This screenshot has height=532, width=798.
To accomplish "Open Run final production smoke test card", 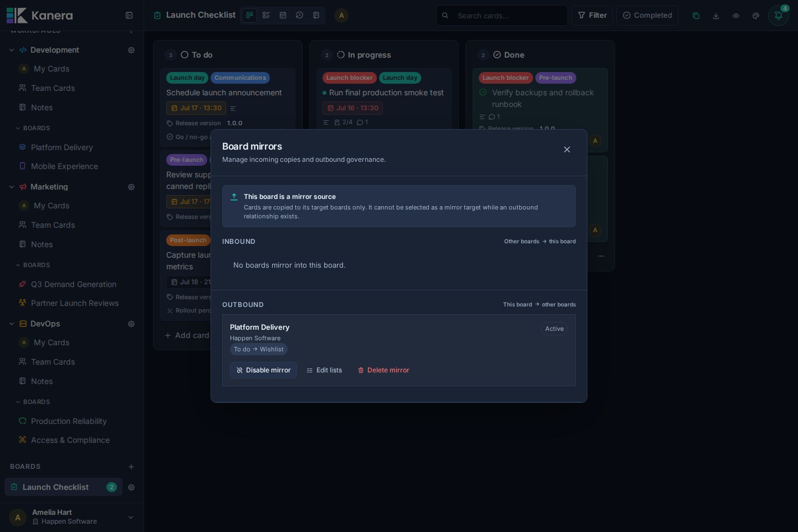I will (x=386, y=93).
